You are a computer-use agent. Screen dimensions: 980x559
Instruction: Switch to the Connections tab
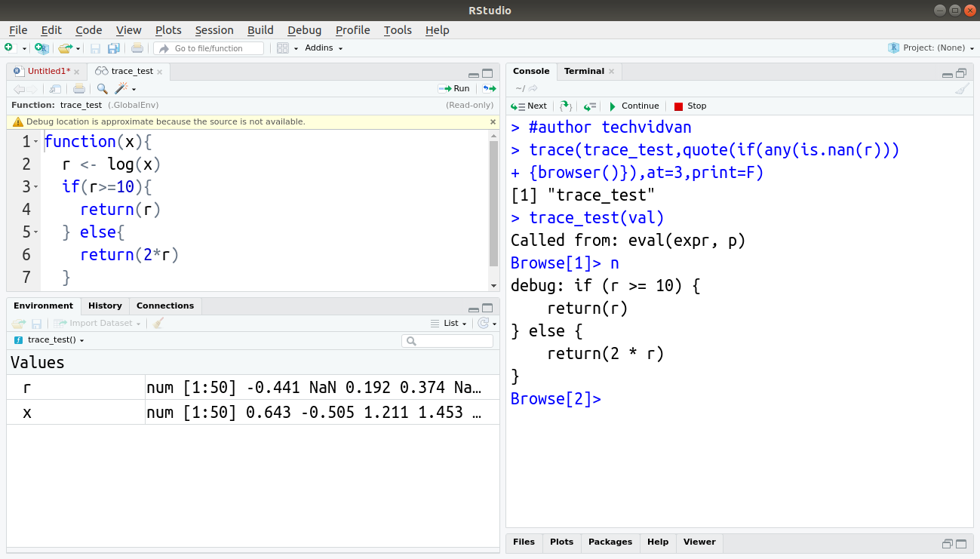click(x=165, y=306)
